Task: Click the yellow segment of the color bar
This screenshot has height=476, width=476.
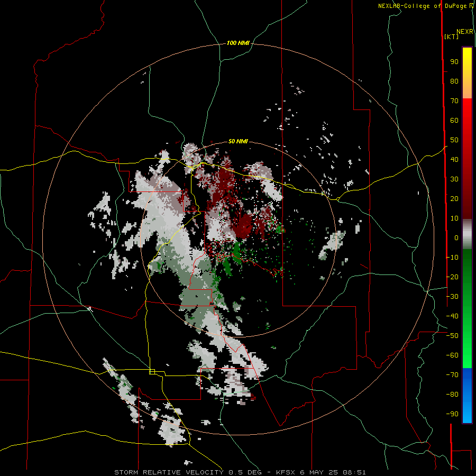Action: point(467,58)
